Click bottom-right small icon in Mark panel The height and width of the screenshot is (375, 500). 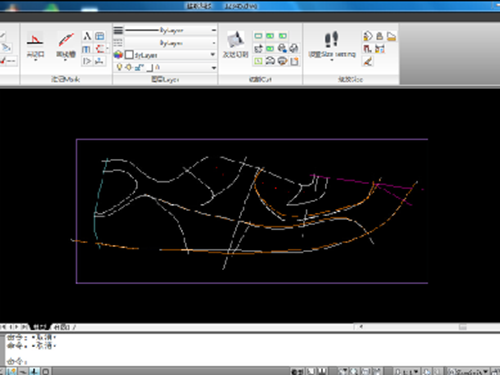click(x=99, y=61)
